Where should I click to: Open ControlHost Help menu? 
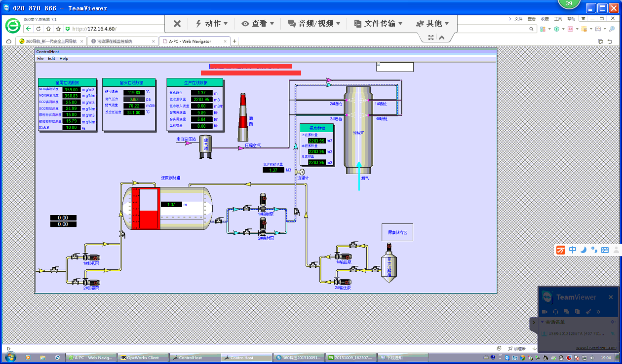[64, 58]
